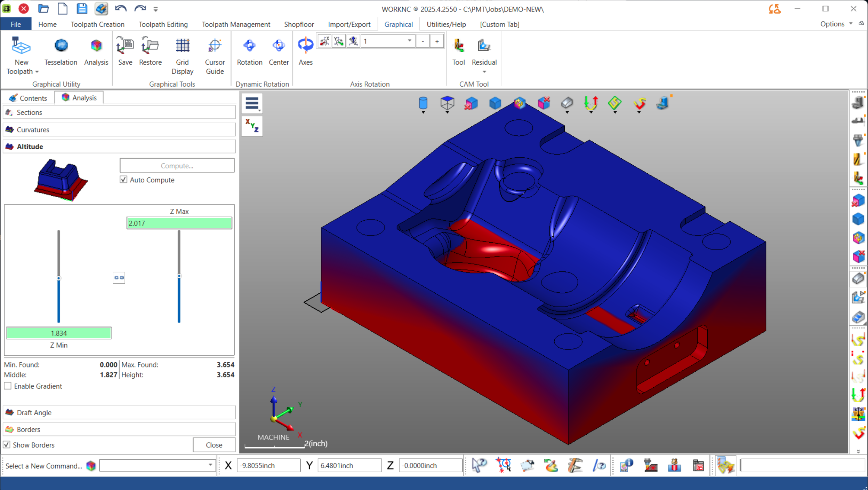Collapse the Altitude panel
868x490 pixels.
pos(119,147)
